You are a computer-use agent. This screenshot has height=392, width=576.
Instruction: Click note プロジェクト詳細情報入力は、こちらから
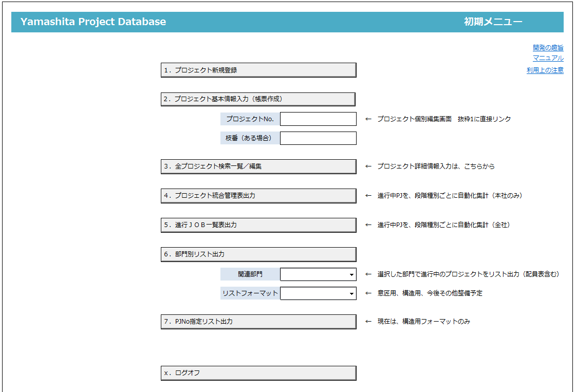(x=436, y=166)
